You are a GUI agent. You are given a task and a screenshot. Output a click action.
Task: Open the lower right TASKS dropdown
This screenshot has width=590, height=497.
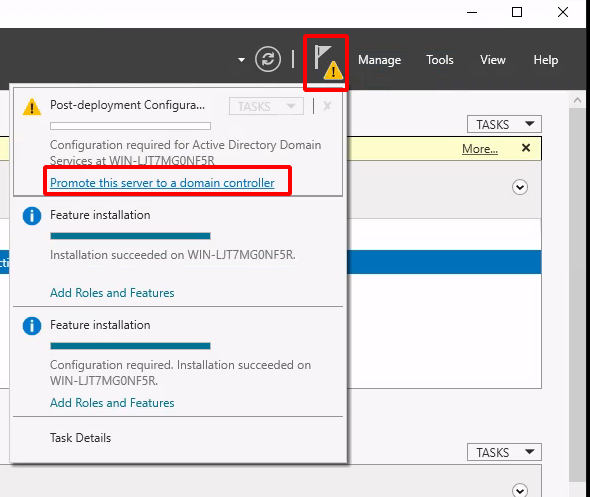point(504,452)
